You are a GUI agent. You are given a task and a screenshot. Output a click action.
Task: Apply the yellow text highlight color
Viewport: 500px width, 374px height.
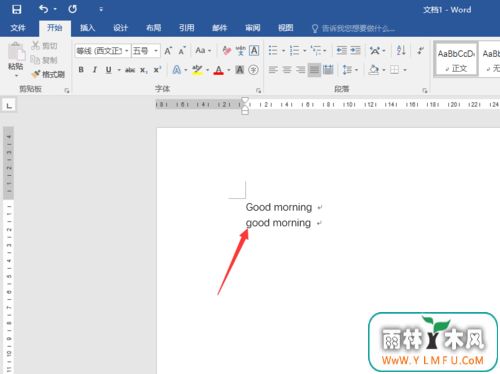point(197,70)
